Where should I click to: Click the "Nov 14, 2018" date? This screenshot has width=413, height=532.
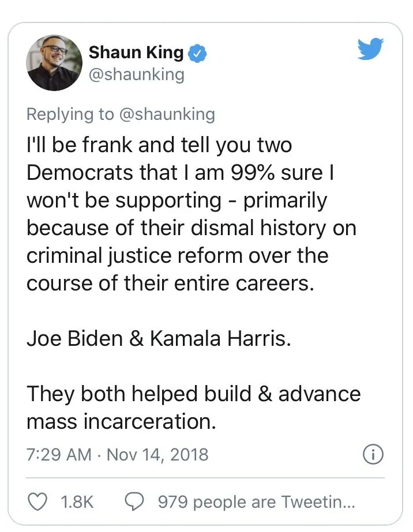(x=157, y=455)
